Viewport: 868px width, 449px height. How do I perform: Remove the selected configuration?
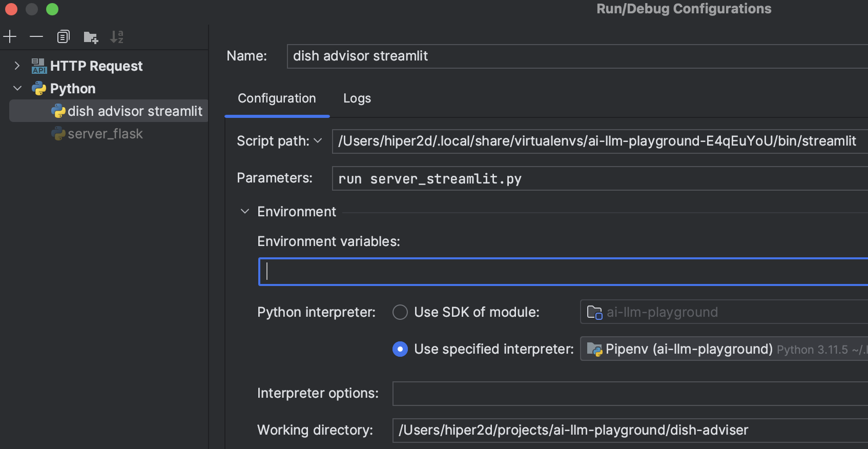tap(36, 36)
